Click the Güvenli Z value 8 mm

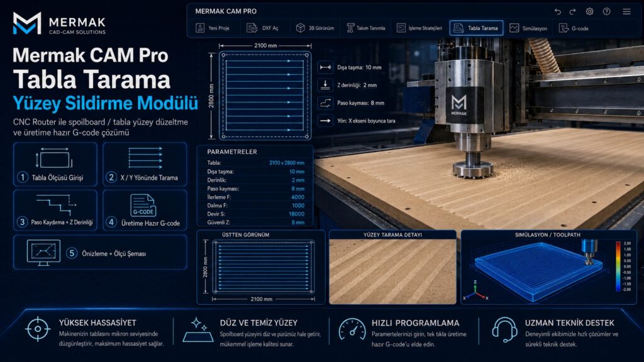pos(297,222)
